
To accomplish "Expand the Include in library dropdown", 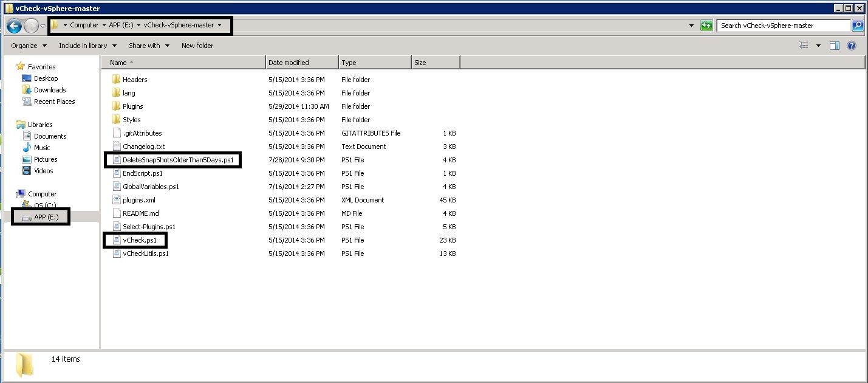I will 87,46.
